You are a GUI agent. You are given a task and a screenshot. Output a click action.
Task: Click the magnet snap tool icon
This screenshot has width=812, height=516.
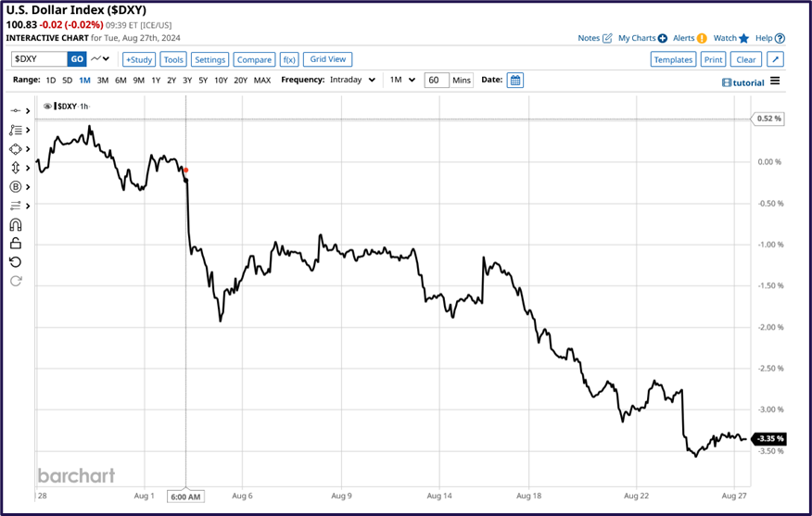16,224
